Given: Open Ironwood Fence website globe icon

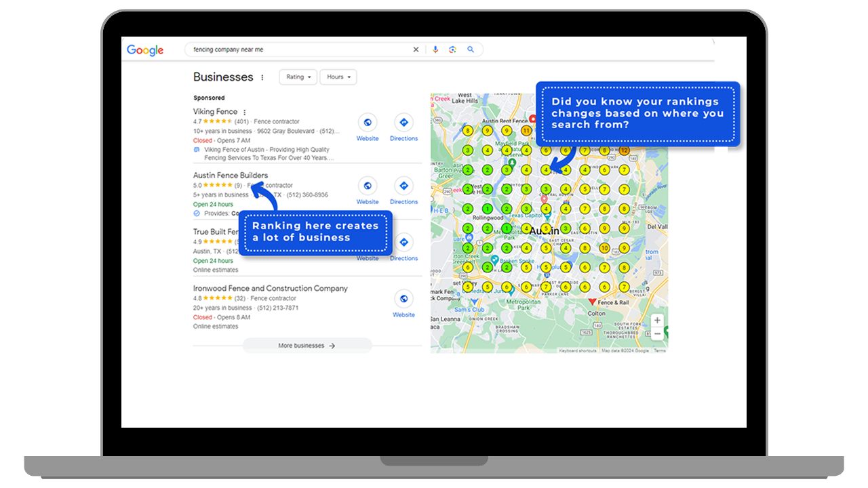Looking at the screenshot, I should click(x=403, y=299).
